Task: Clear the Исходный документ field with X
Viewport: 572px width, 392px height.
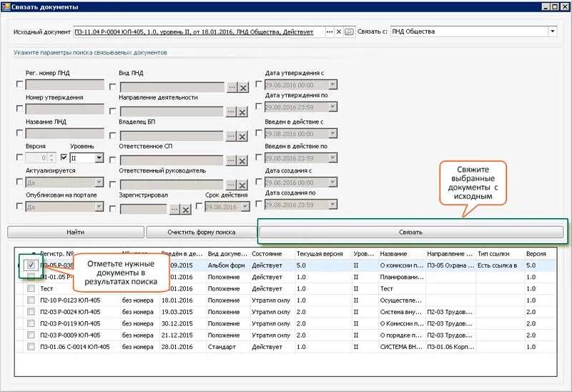Action: (339, 31)
